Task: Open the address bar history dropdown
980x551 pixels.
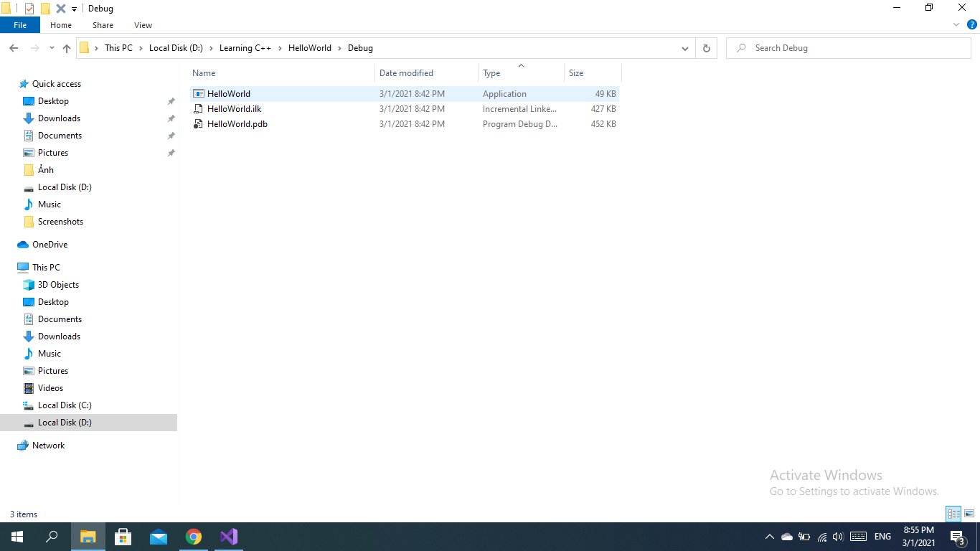Action: 685,48
